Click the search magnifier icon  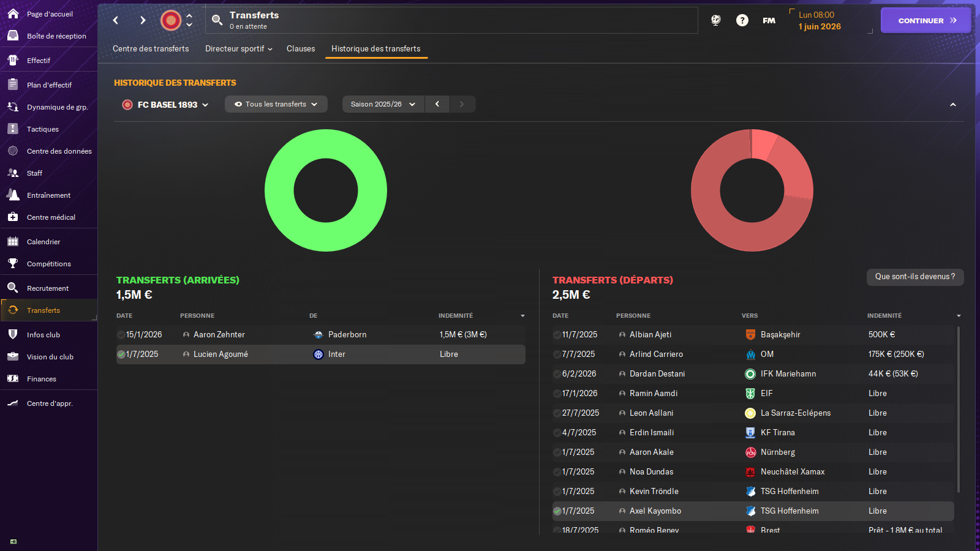pos(217,20)
